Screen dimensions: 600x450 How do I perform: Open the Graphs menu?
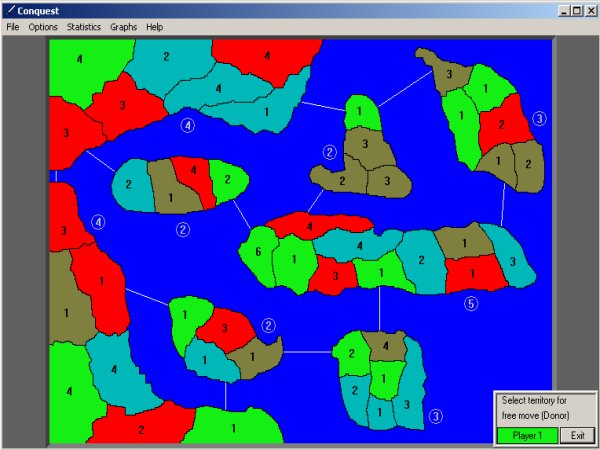124,27
